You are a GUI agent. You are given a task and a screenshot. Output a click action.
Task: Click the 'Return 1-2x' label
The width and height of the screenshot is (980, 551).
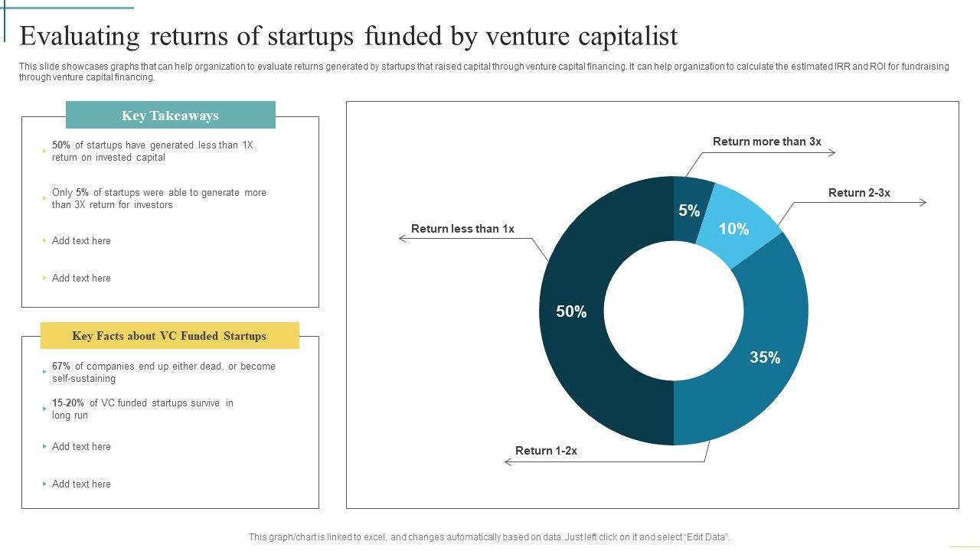coord(546,451)
